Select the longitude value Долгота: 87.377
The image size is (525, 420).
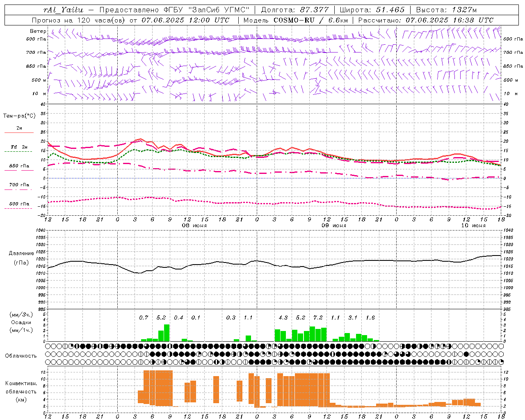295,10
